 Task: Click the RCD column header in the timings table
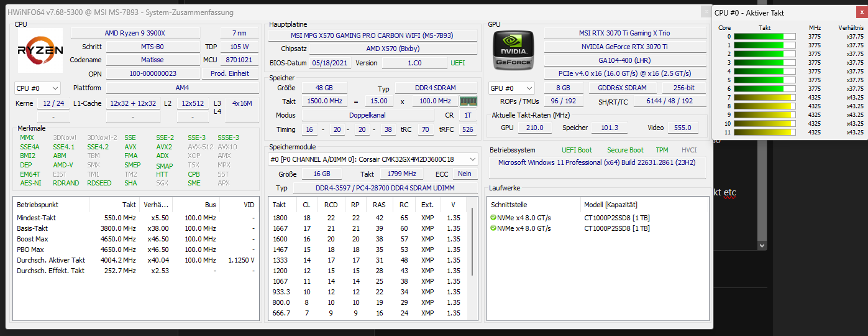(331, 205)
